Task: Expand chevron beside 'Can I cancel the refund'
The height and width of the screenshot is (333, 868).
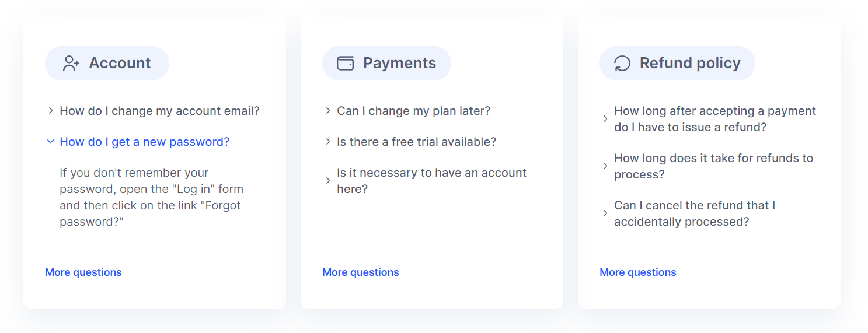Action: 605,213
